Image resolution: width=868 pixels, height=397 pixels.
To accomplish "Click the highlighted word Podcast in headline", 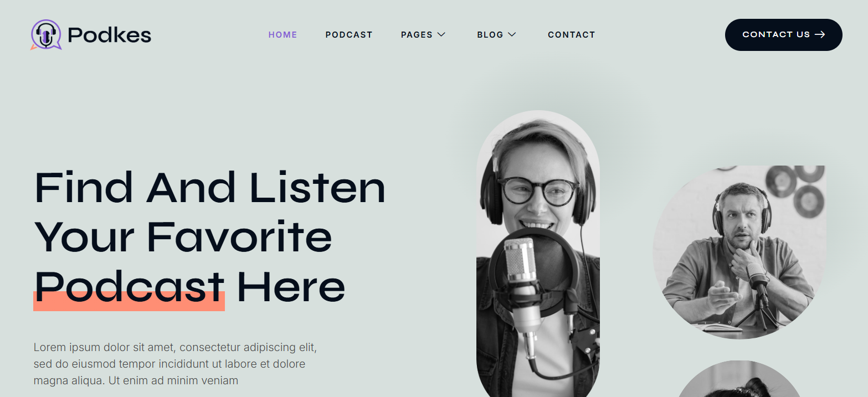I will coord(130,287).
